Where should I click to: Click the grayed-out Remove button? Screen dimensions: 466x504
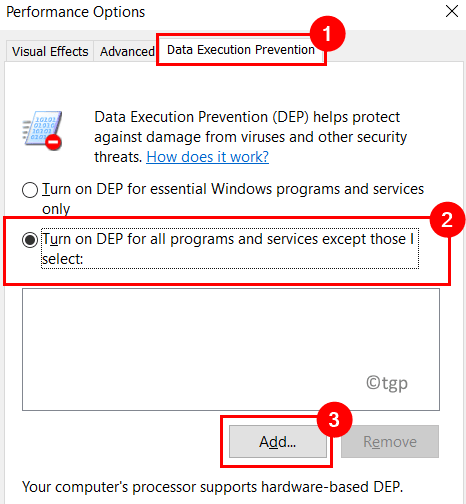(390, 442)
